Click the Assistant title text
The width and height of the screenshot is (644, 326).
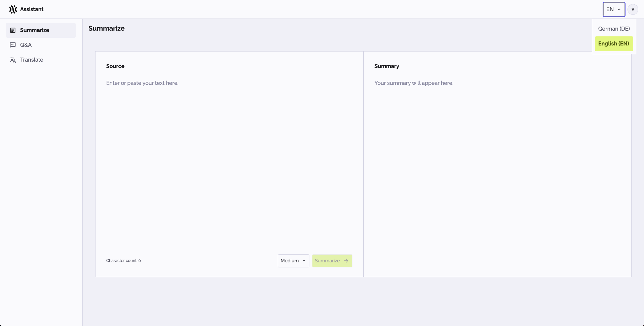coord(32,9)
